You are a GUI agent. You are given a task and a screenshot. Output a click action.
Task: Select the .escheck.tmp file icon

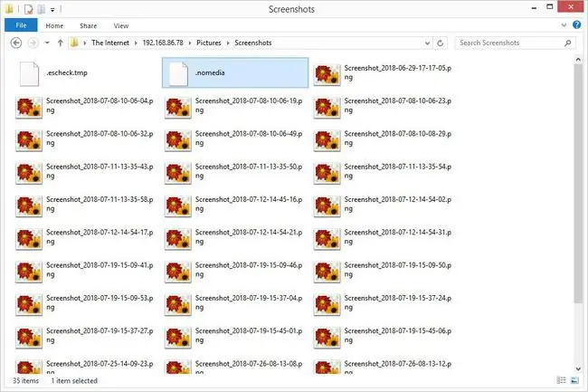29,74
